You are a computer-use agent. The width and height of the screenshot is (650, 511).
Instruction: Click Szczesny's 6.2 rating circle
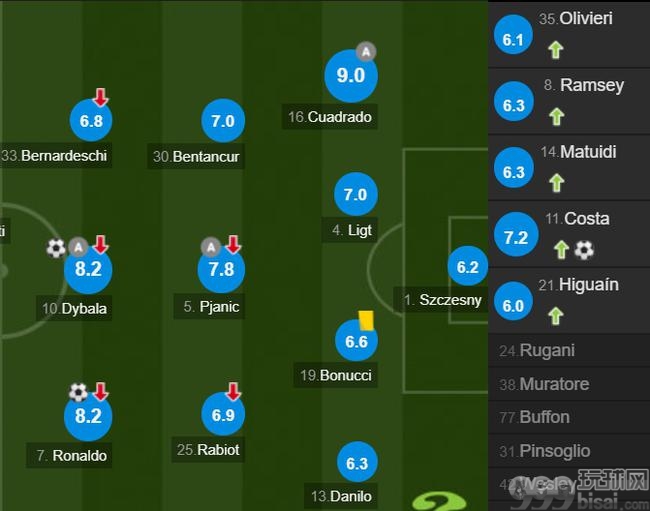468,266
